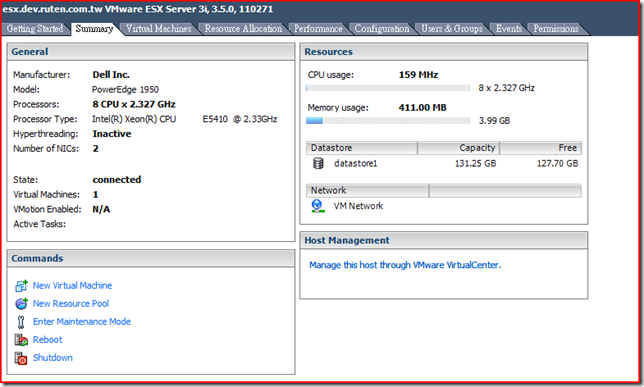This screenshot has height=387, width=644.
Task: Sort by the Free column header
Action: pos(540,148)
